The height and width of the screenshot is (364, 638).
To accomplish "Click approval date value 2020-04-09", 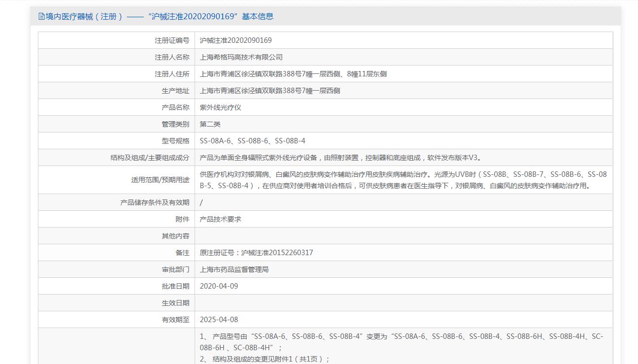I will pos(219,286).
